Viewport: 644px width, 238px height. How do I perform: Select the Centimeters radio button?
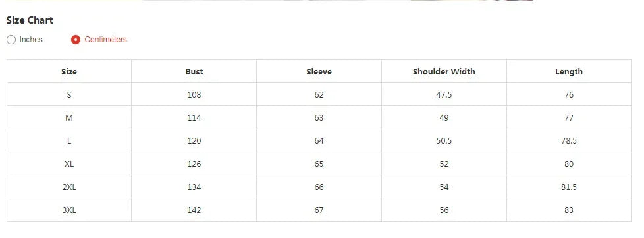pyautogui.click(x=76, y=40)
